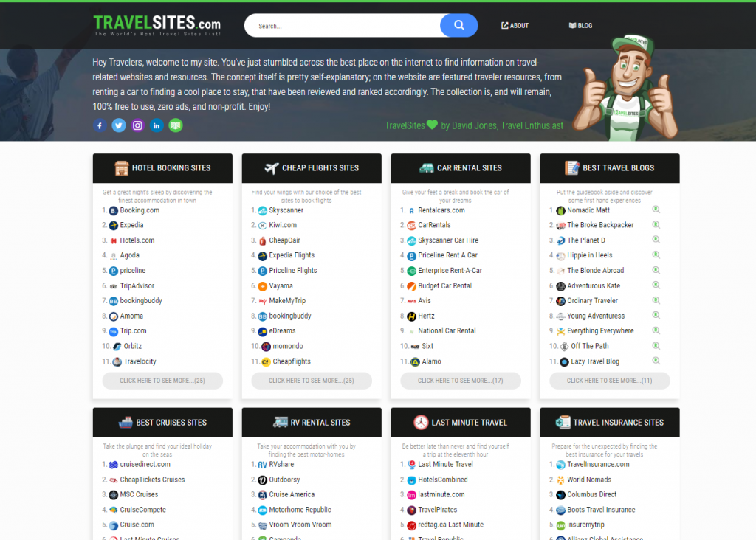756x540 pixels.
Task: Open the RV Rental Sites category heading
Action: 320,423
